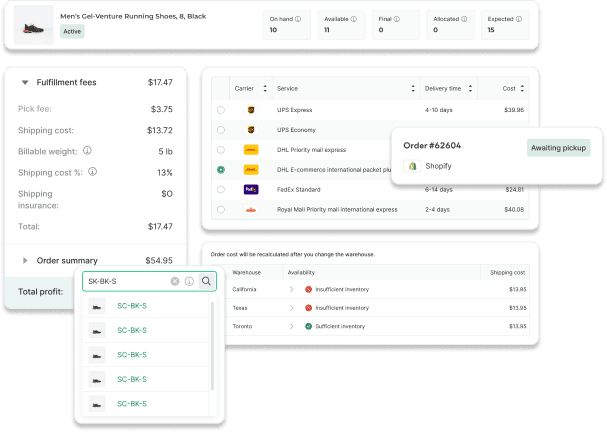
Task: Click the SK-BK-S search input field
Action: [125, 282]
